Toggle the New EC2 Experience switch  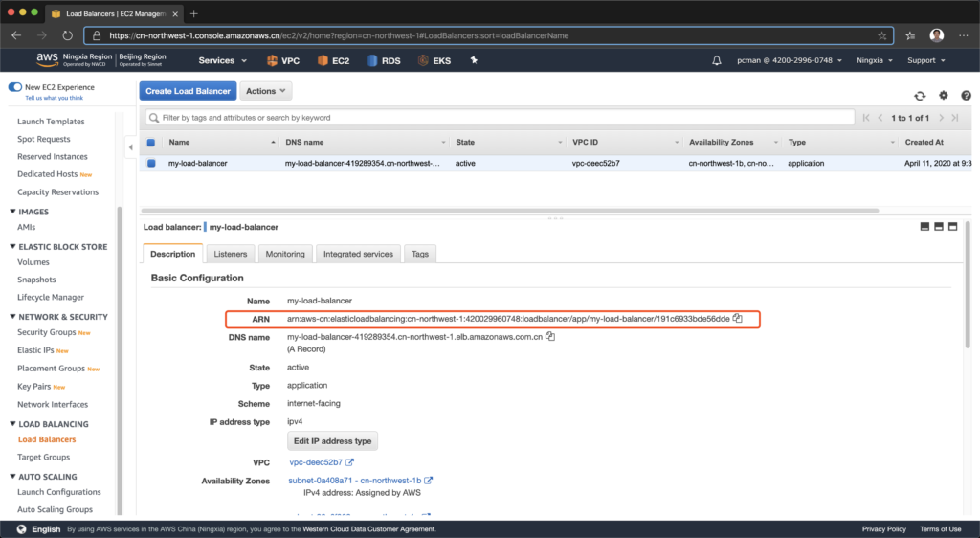click(x=15, y=87)
